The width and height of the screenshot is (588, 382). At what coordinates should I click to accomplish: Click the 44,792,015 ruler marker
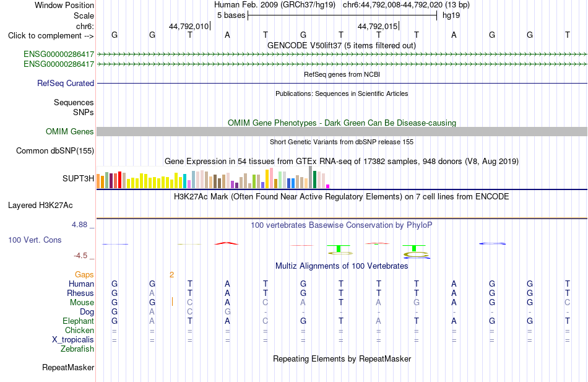(378, 26)
